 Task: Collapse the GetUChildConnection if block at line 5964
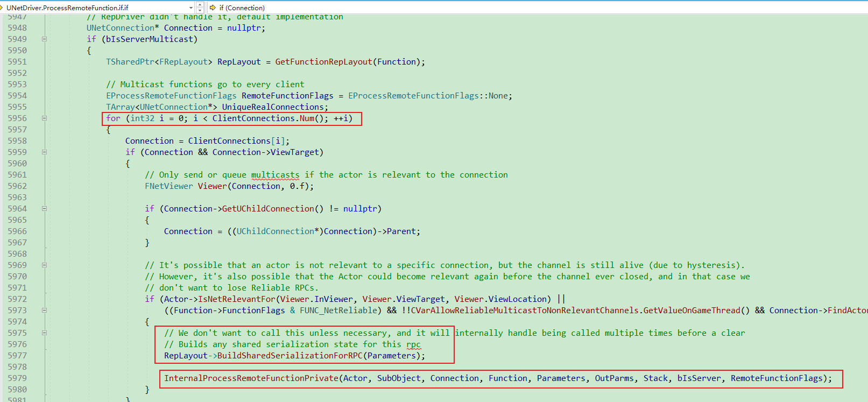pos(44,208)
